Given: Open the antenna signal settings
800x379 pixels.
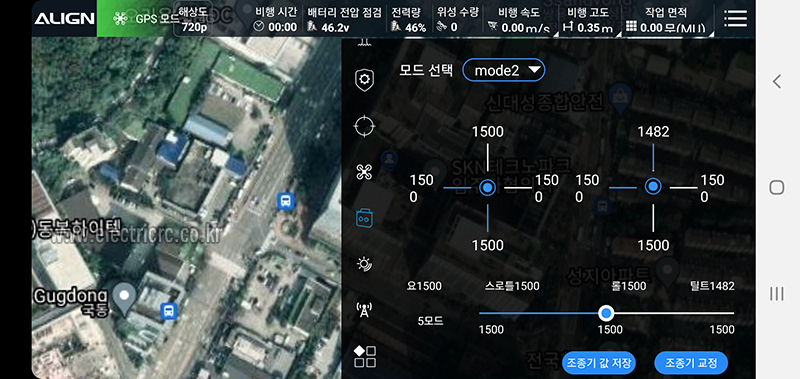Looking at the screenshot, I should coord(364,310).
